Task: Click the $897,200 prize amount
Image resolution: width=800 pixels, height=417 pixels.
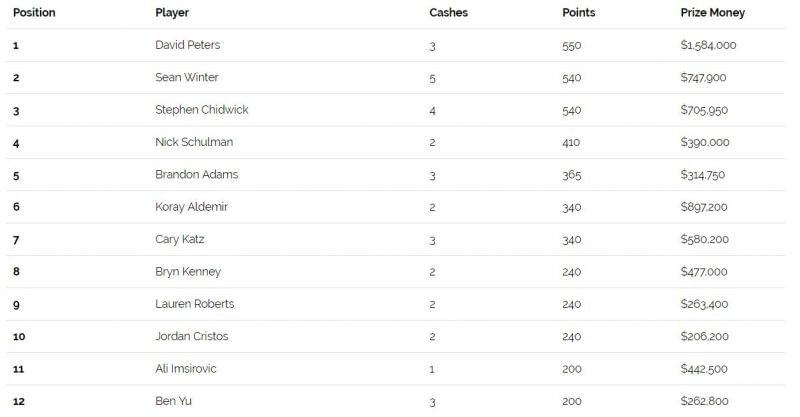Action: (705, 207)
